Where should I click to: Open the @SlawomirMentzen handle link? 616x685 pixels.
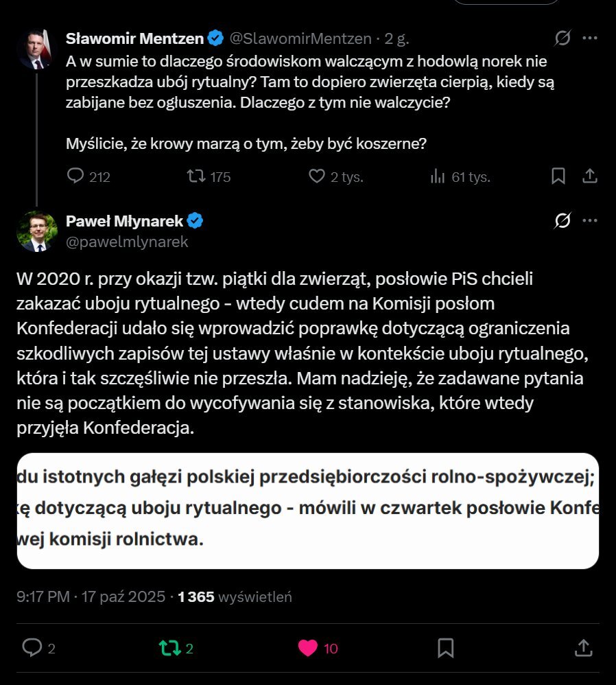[300, 38]
